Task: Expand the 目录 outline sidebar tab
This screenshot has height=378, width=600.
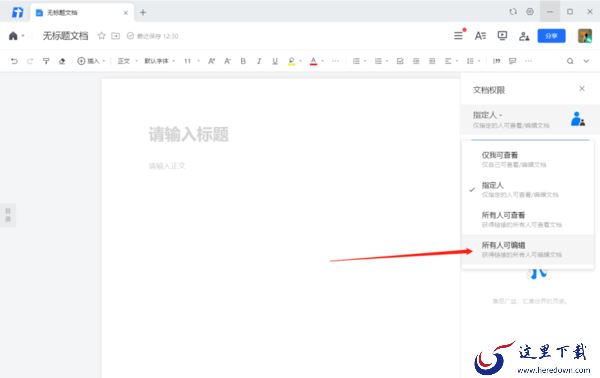Action: coord(8,215)
